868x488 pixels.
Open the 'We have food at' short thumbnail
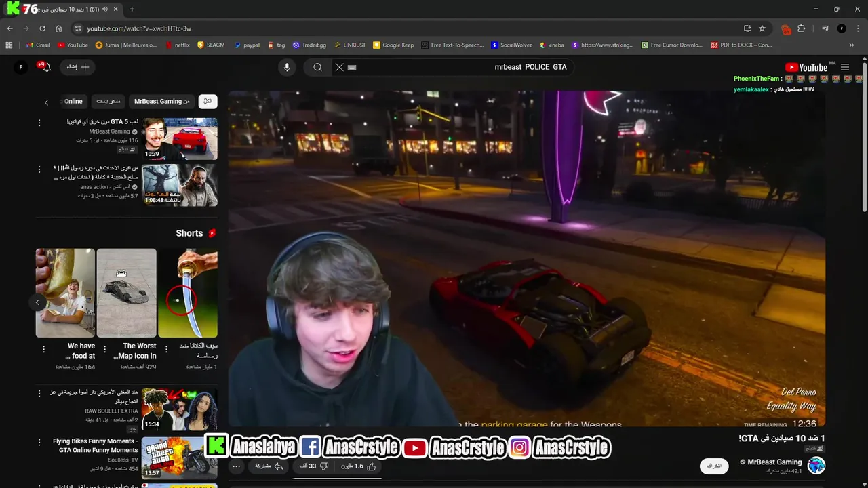pos(65,293)
